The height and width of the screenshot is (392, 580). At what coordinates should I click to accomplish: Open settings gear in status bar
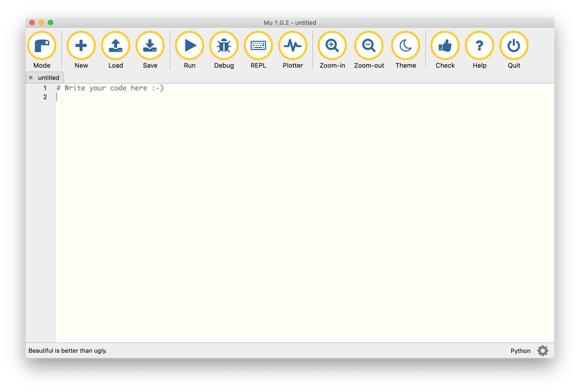[543, 351]
